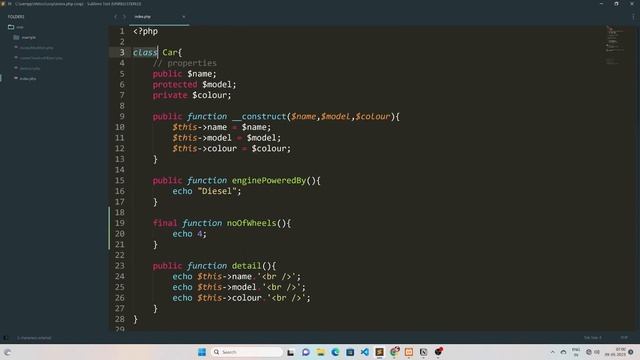Viewport: 640px width, 360px height.
Task: Close the index.php tab
Action: point(184,17)
